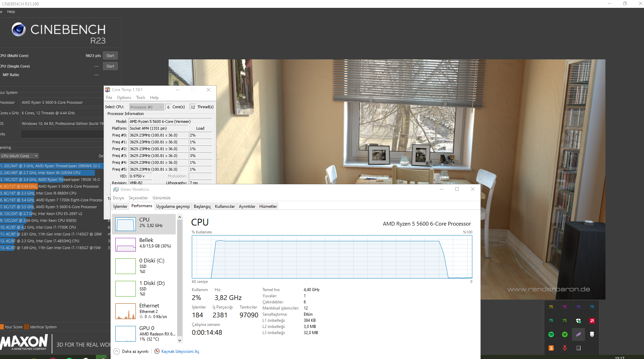Select ranking row Intel Xeon W-3265M CPU
The height and width of the screenshot is (359, 644).
click(51, 173)
